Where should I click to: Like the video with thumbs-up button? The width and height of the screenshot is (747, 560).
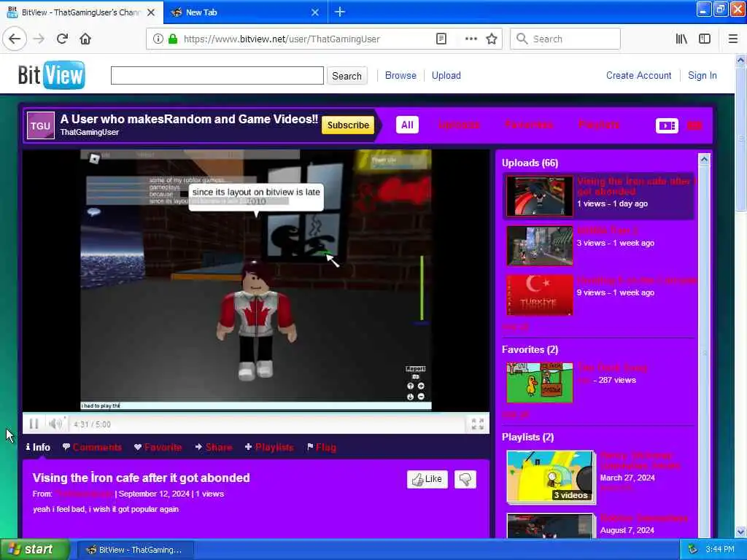tap(427, 479)
